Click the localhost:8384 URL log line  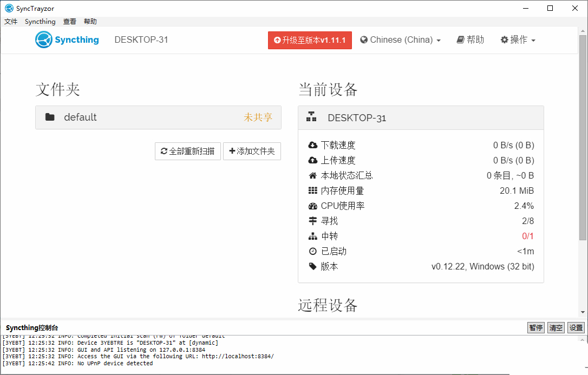click(138, 356)
